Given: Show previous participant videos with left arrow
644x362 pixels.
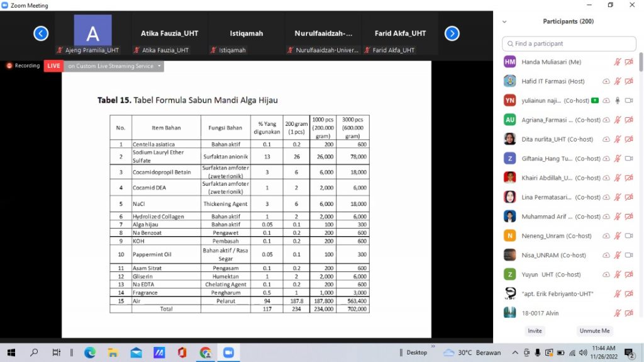Looking at the screenshot, I should pos(41,33).
